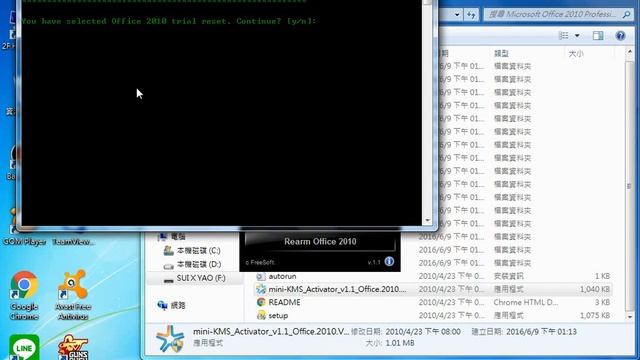The image size is (640, 360).
Task: Select the Computer item in navigation pane
Action: coord(172,236)
